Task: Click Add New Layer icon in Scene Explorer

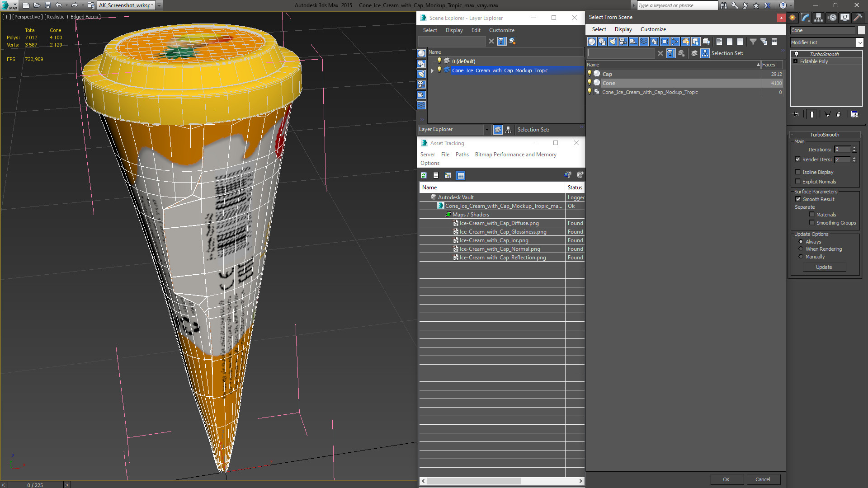Action: pos(512,41)
